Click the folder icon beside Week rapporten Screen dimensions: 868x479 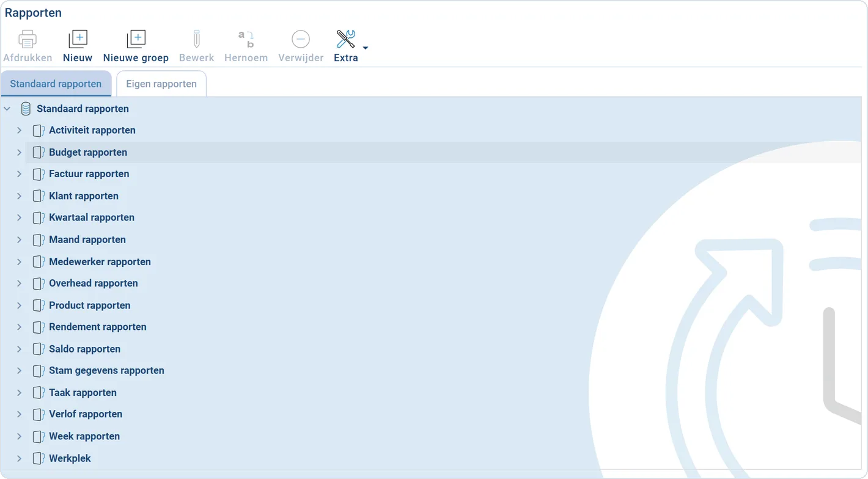[39, 436]
